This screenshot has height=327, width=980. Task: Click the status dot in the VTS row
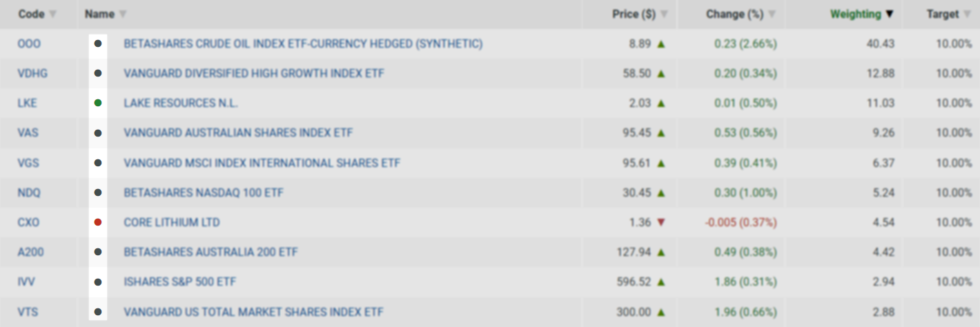click(x=98, y=312)
